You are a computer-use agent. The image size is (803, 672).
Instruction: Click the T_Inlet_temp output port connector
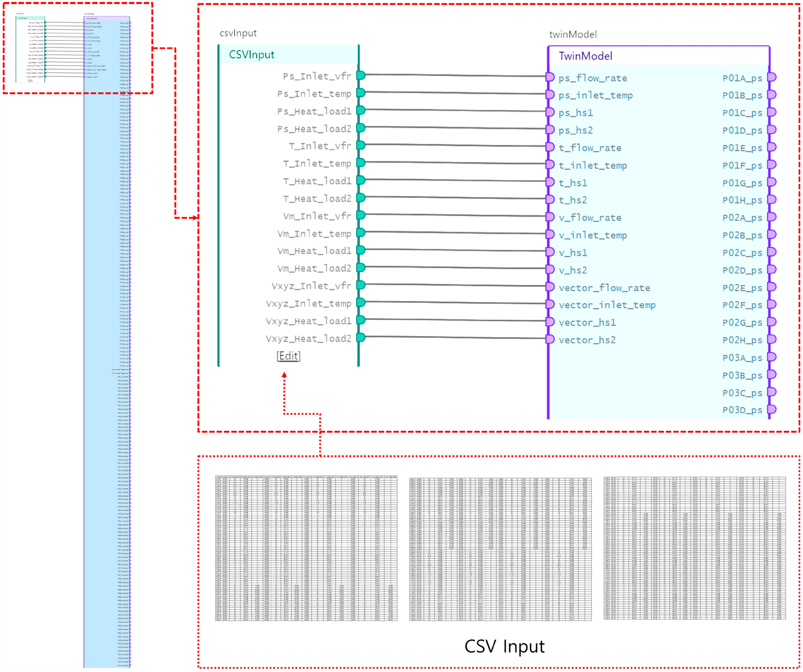point(361,163)
